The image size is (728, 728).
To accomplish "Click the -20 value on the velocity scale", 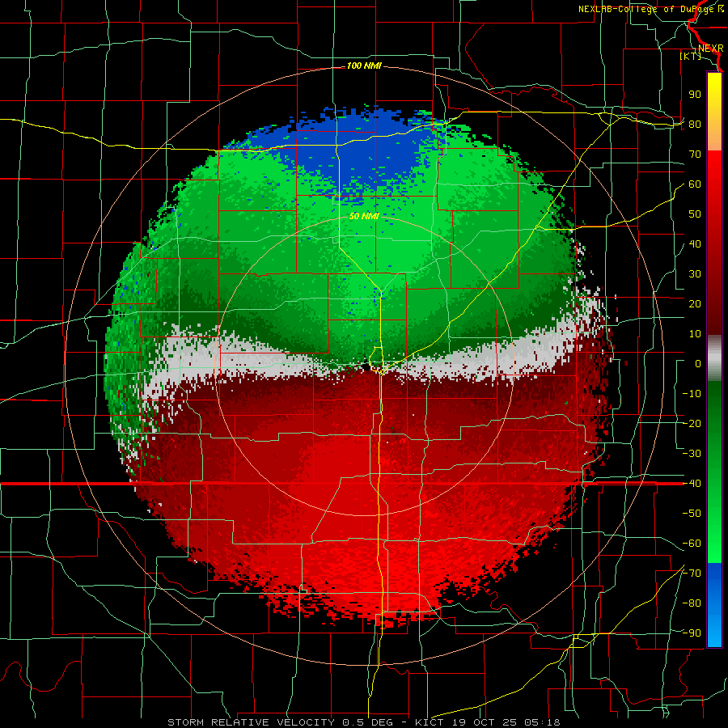I will (x=692, y=424).
